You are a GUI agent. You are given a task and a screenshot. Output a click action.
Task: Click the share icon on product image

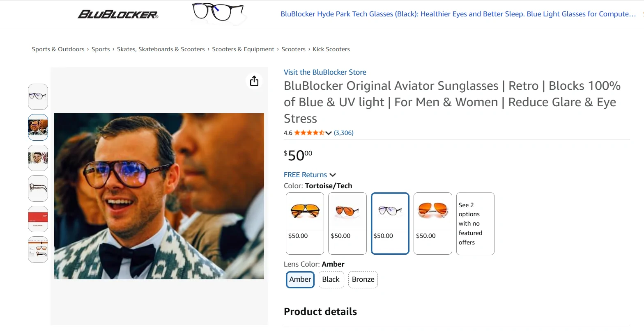pos(254,81)
